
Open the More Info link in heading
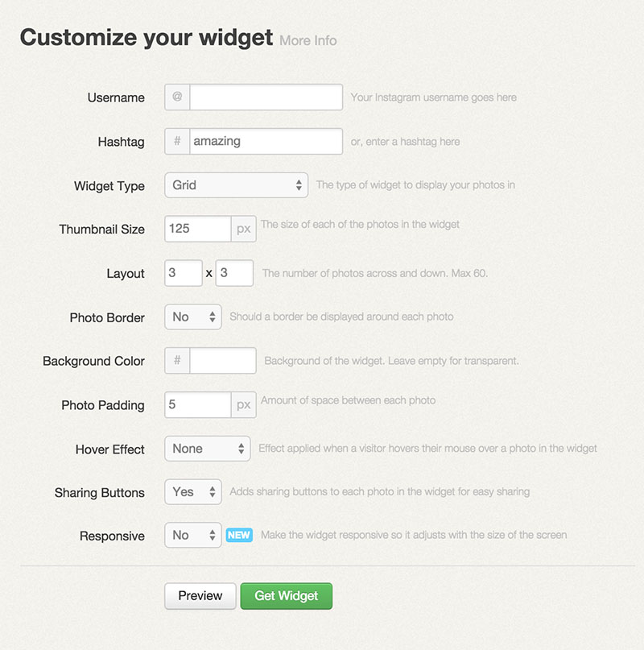[x=308, y=40]
